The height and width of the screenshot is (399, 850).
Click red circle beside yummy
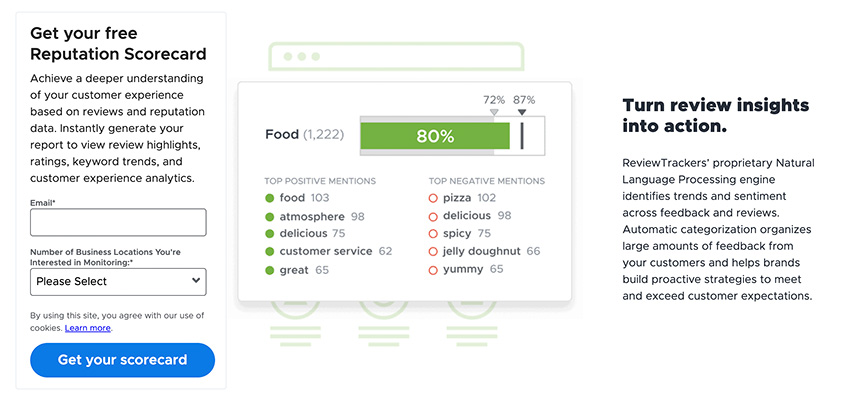pos(433,269)
